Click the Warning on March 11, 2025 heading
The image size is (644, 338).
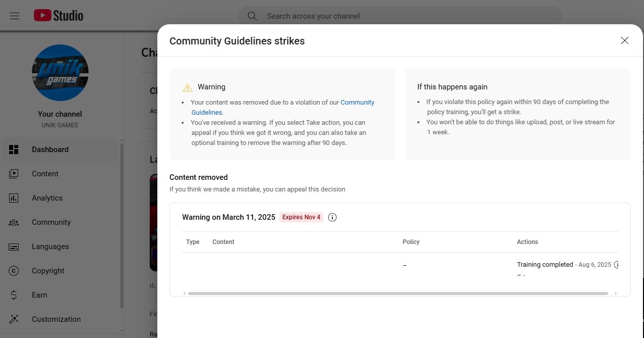229,217
